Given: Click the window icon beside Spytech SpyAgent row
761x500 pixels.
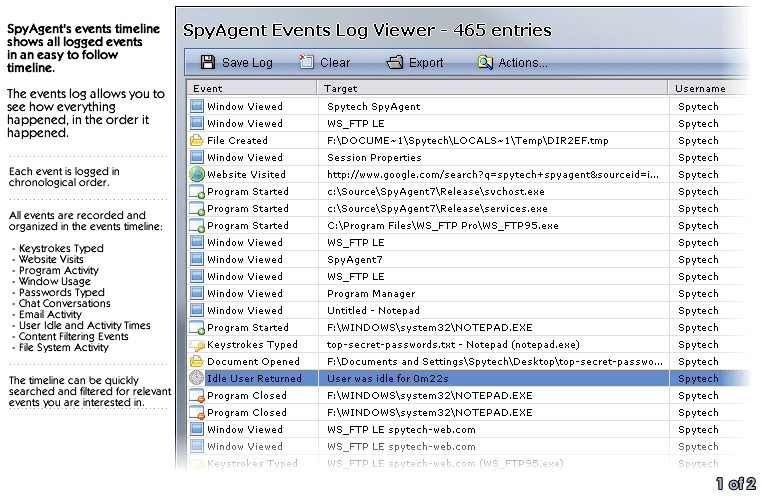Looking at the screenshot, I should coord(197,106).
